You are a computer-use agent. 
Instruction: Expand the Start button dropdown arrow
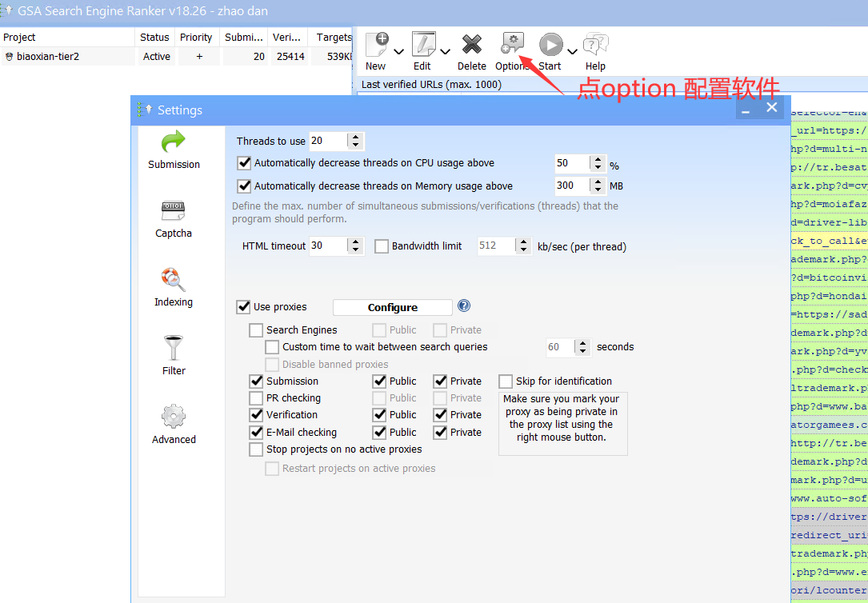572,53
